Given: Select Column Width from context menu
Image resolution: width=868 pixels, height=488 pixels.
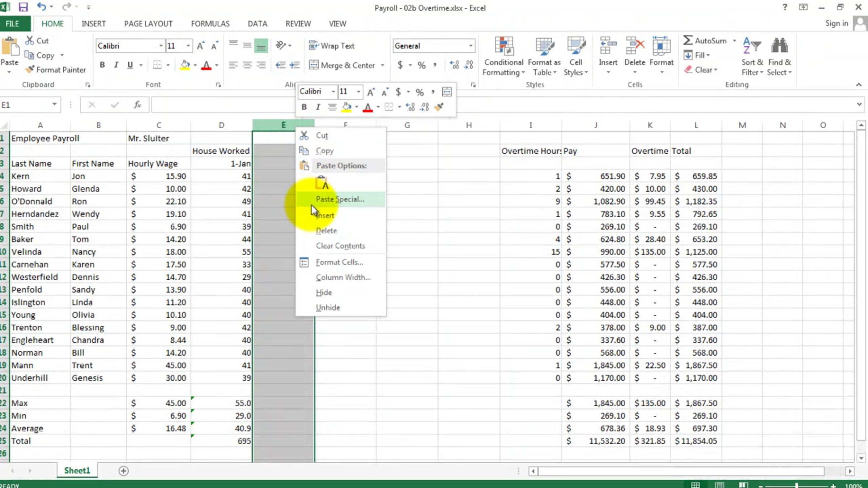Looking at the screenshot, I should tap(340, 277).
